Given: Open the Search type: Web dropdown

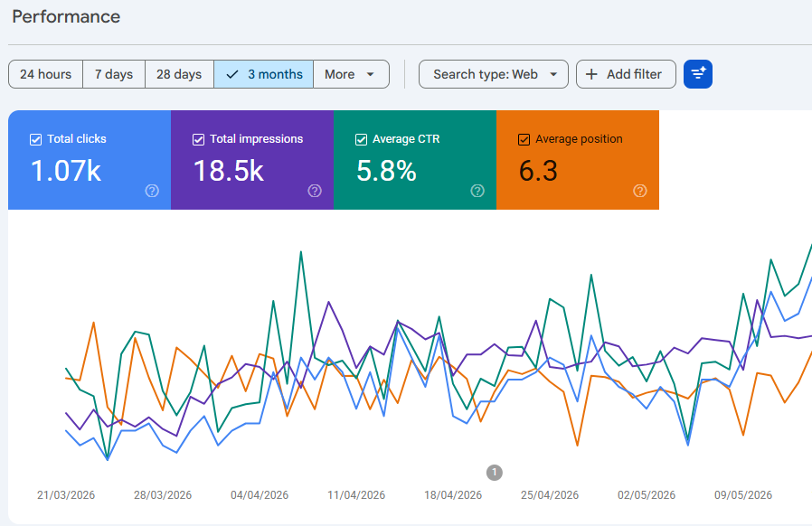Looking at the screenshot, I should (x=494, y=74).
